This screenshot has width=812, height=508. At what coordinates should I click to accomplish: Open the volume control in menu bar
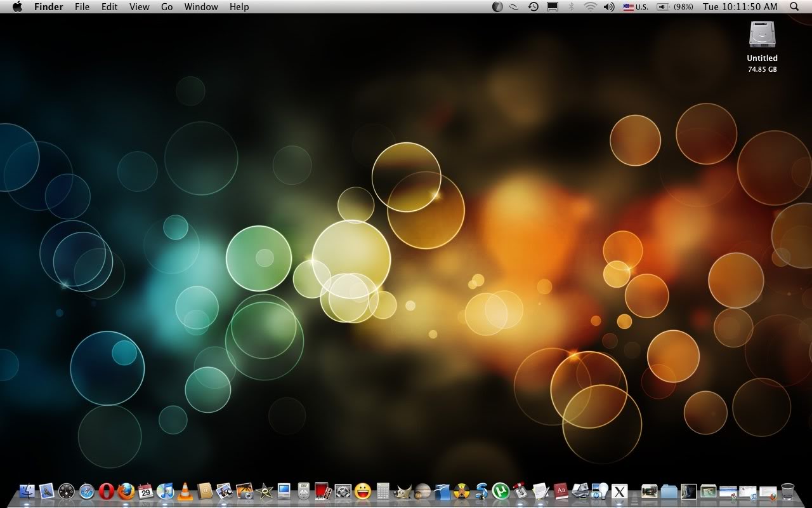click(609, 6)
